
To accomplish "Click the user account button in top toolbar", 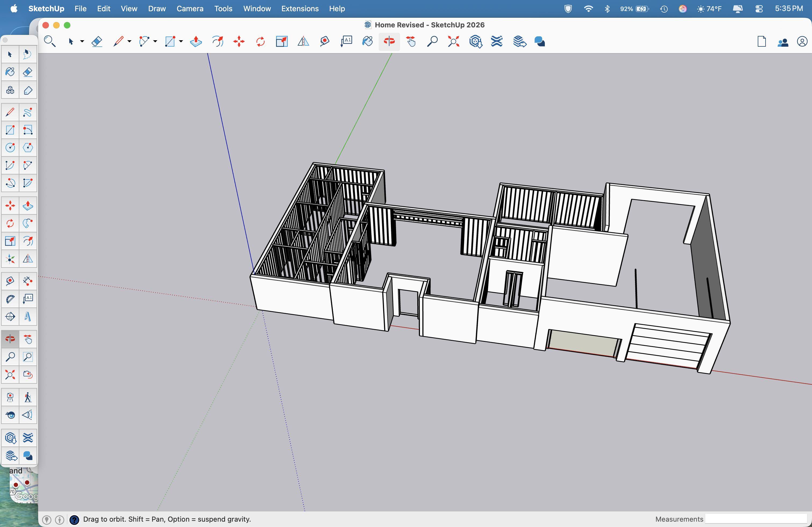I will (802, 42).
